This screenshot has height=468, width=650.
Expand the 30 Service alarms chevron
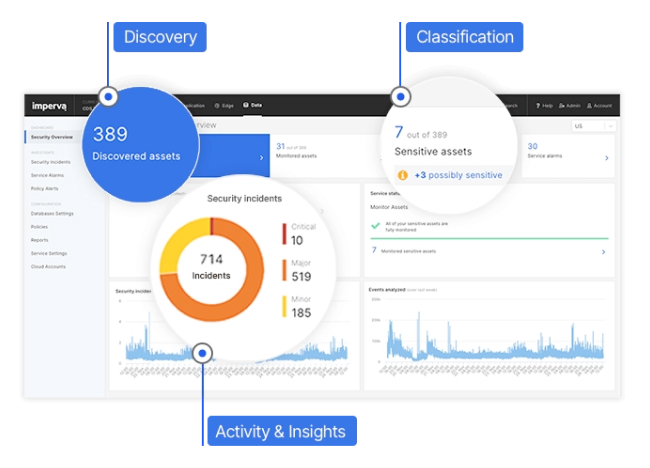click(606, 158)
